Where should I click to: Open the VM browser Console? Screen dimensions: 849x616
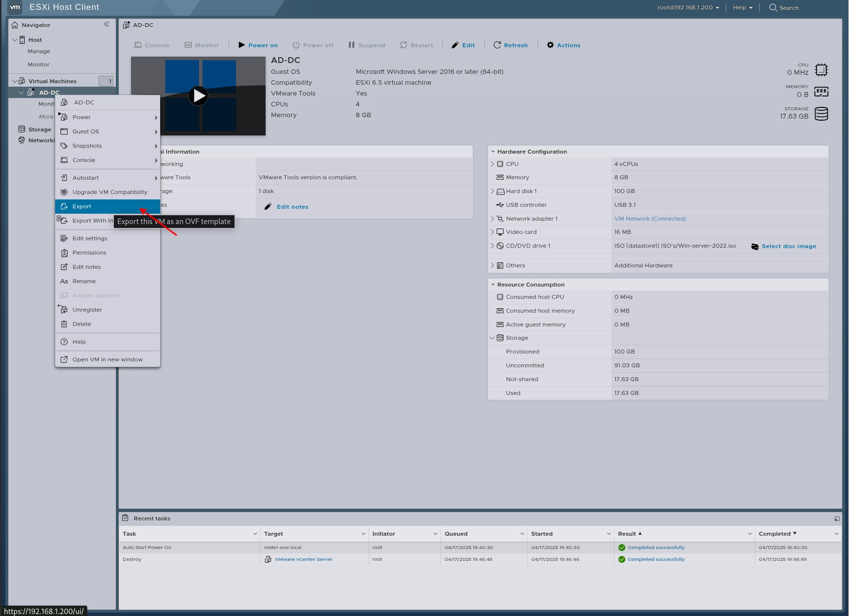pyautogui.click(x=152, y=45)
